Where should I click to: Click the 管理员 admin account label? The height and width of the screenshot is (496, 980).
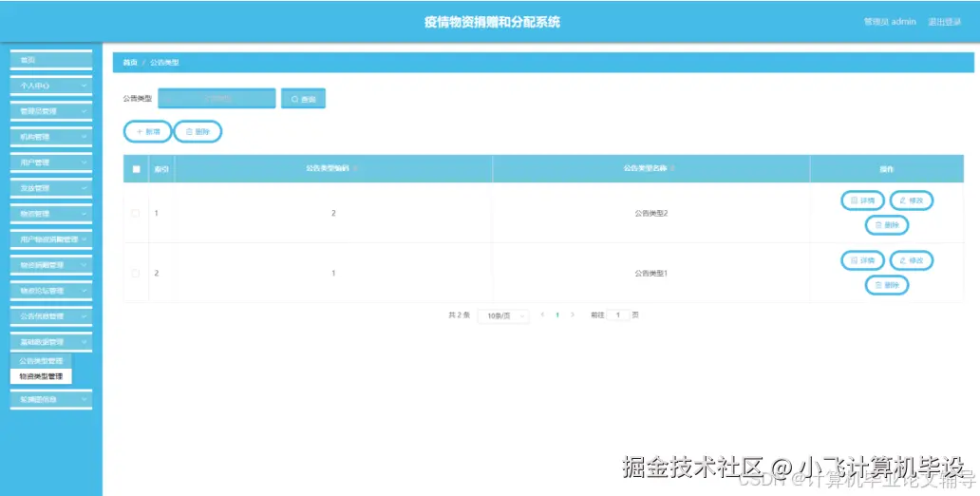(x=890, y=22)
